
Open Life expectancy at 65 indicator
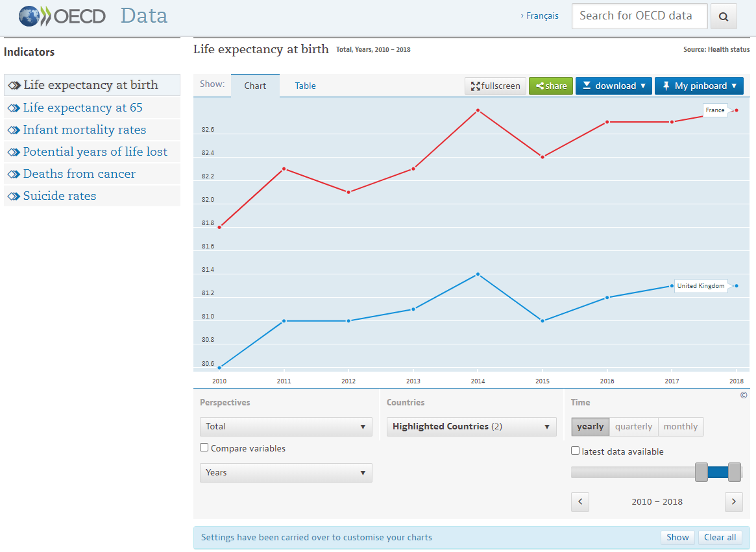[x=92, y=108]
